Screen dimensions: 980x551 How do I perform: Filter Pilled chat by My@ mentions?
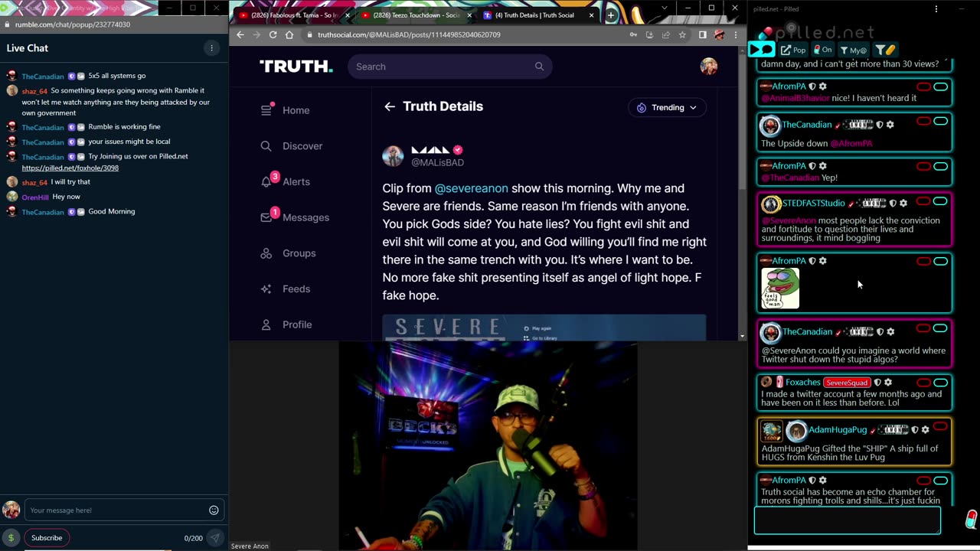tap(853, 50)
